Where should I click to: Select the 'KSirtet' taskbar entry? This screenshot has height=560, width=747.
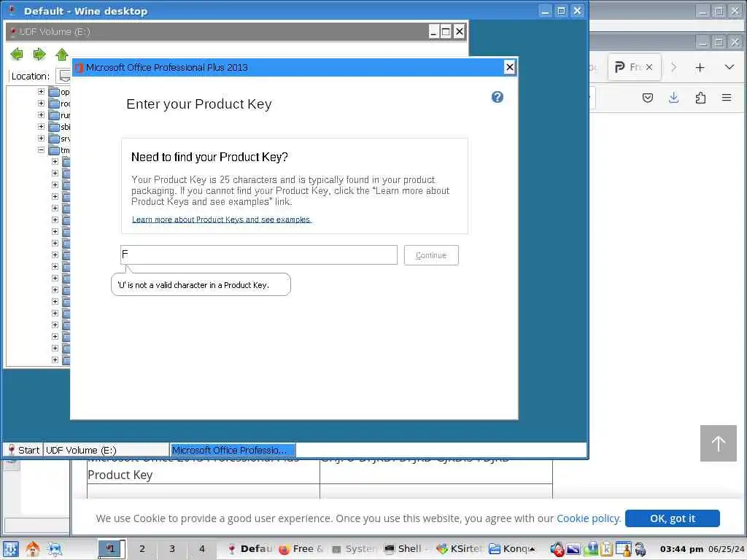click(458, 549)
